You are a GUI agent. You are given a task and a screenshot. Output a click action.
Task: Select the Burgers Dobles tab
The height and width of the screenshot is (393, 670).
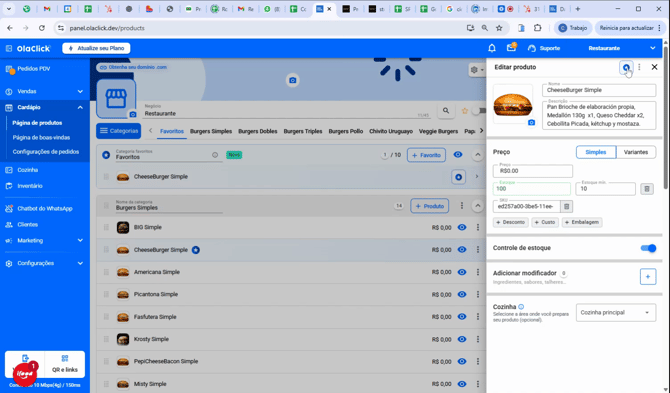(258, 131)
